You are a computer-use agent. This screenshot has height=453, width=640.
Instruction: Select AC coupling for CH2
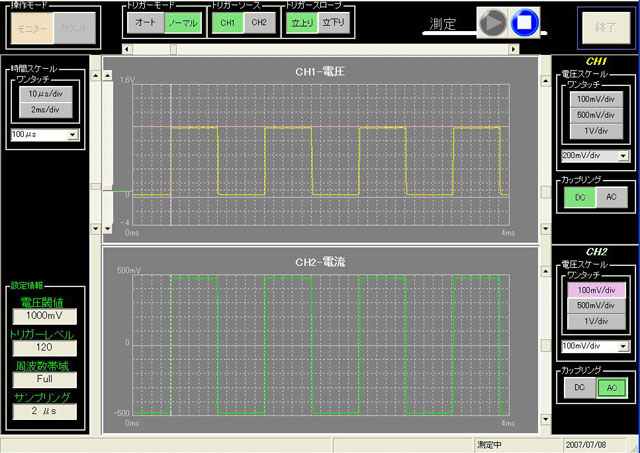(x=611, y=388)
